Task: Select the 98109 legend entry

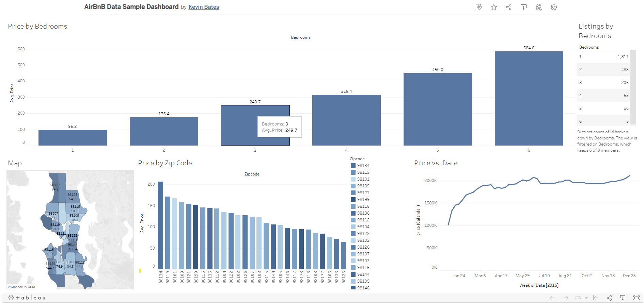Action: point(360,186)
